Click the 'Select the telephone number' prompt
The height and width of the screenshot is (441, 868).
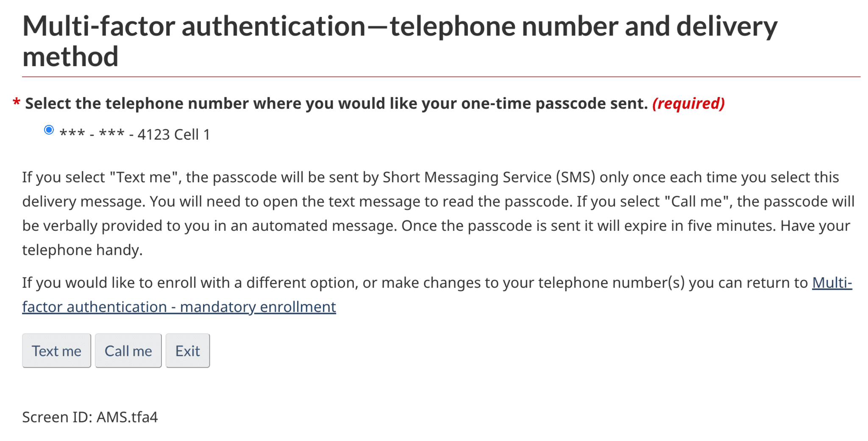coord(336,104)
